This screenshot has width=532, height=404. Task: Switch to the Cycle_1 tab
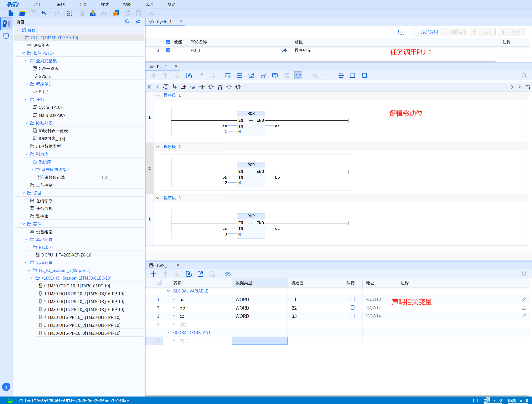tap(164, 22)
